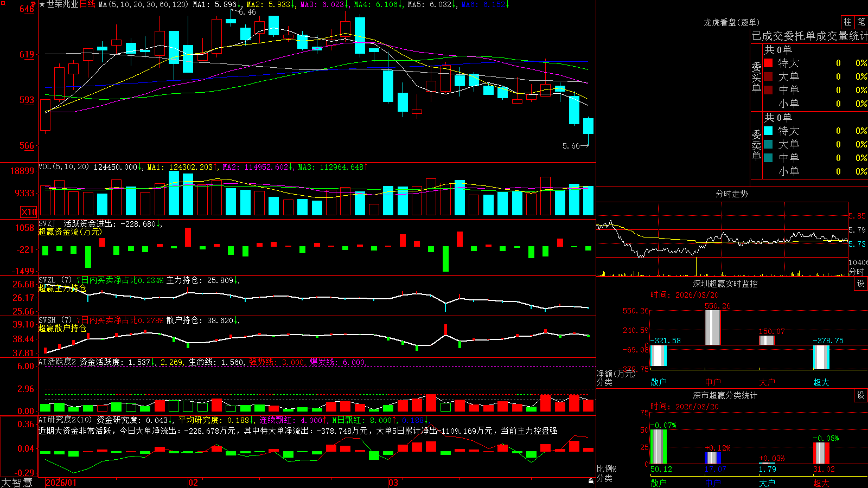Click the X10 volume scale button
Viewport: 868px width, 488px height.
(x=28, y=212)
